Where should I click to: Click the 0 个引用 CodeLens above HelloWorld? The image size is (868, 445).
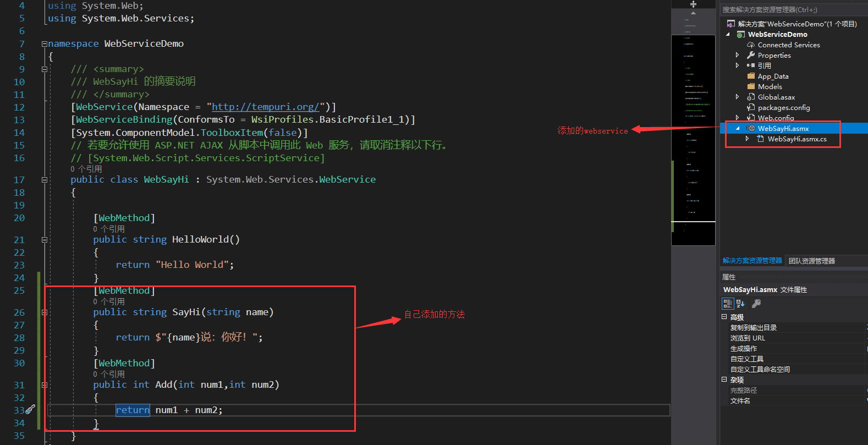109,229
